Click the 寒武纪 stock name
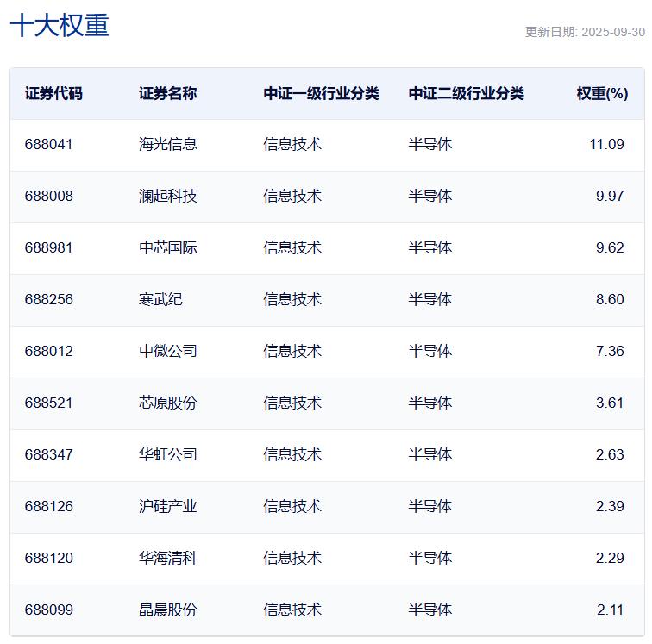The image size is (652, 644). coord(160,299)
